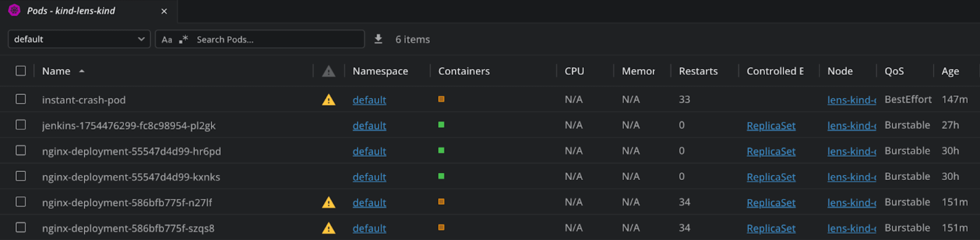Check the jenkins-1754476299-fc8c98954-pl2gk row checkbox
This screenshot has height=240, width=980.
point(21,125)
